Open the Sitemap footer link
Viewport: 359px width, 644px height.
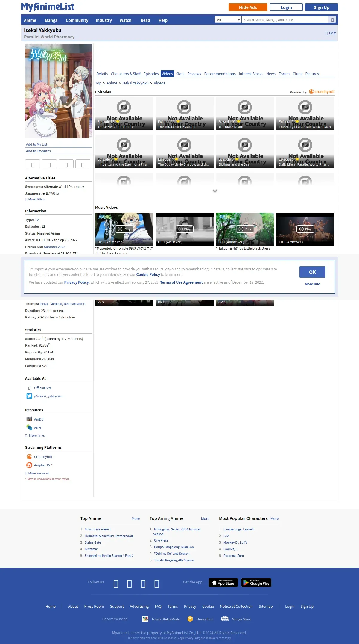[266, 606]
